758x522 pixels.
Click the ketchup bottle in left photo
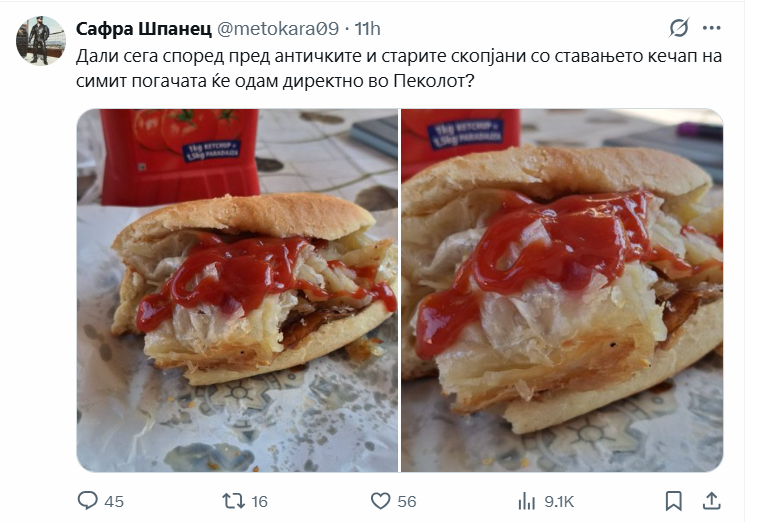tap(179, 157)
